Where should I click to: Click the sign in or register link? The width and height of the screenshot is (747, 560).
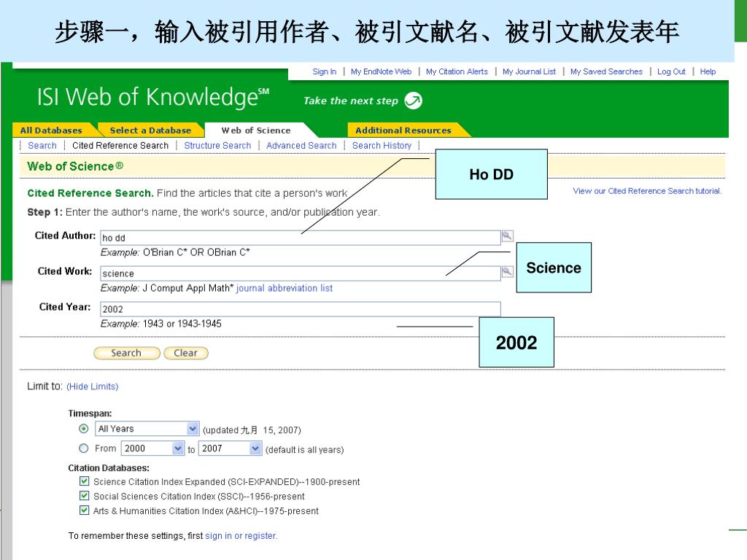pos(241,536)
